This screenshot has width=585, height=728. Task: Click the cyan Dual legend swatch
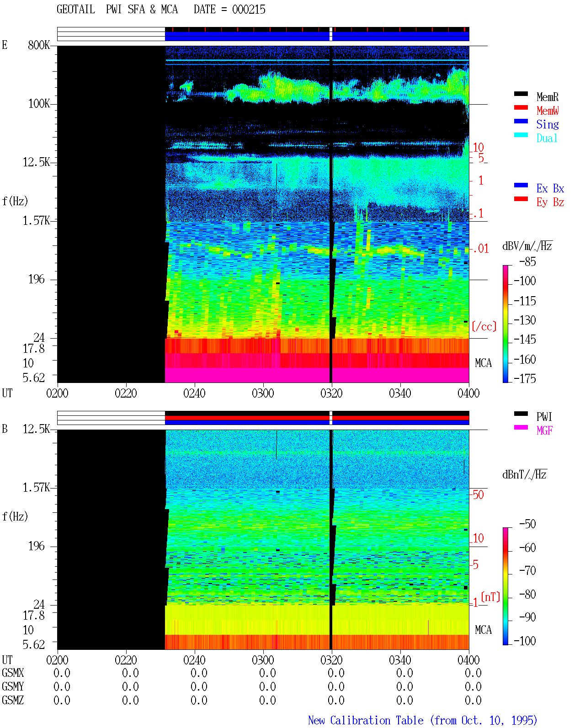pyautogui.click(x=521, y=135)
